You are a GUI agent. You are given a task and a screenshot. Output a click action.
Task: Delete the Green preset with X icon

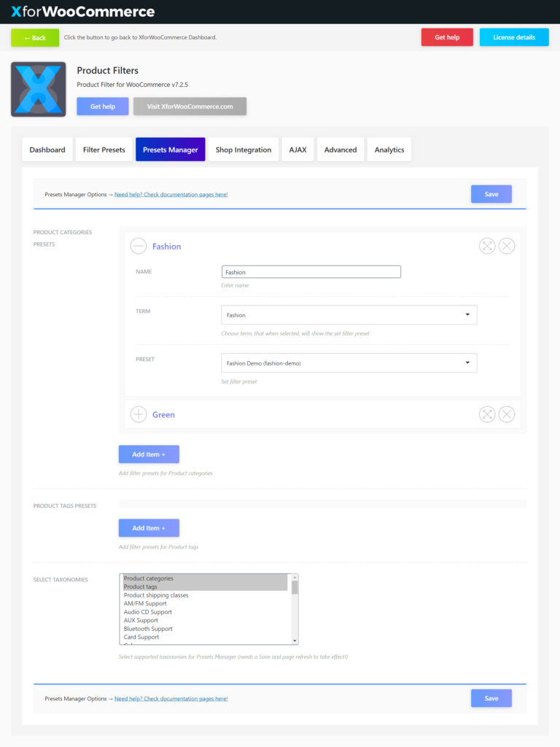click(x=507, y=414)
